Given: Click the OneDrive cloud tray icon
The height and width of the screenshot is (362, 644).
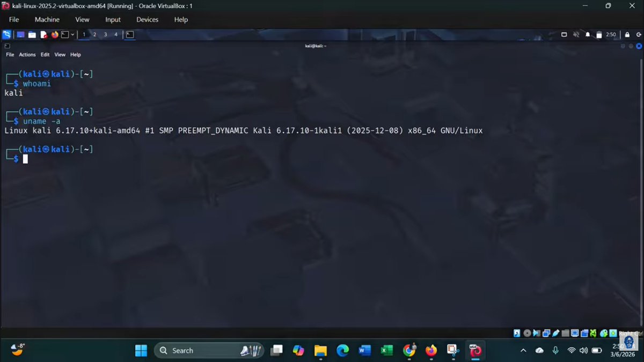Looking at the screenshot, I should pyautogui.click(x=539, y=350).
